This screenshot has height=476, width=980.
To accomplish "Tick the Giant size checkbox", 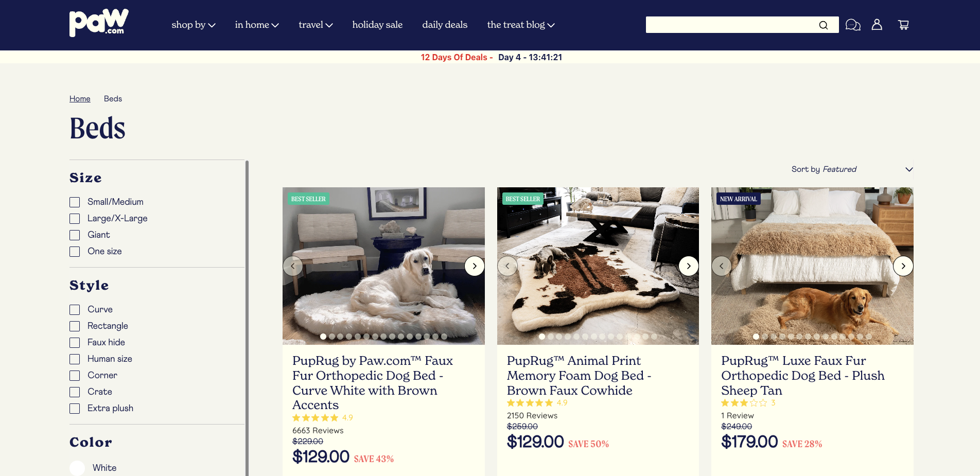I will coord(75,235).
